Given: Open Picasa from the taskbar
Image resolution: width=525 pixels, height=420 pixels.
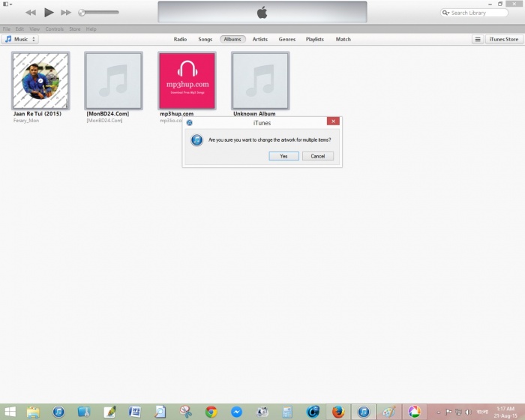Looking at the screenshot, I should point(414,412).
